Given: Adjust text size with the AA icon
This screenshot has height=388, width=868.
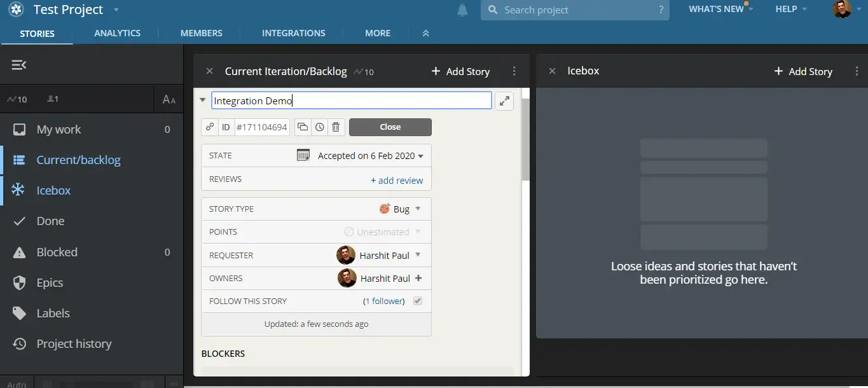Looking at the screenshot, I should click(x=168, y=99).
